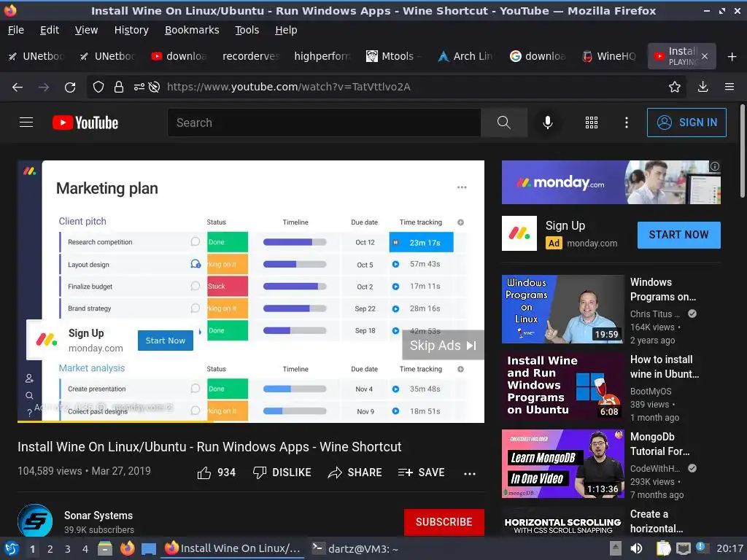Open the YouTube apps grid icon
Image resolution: width=747 pixels, height=560 pixels.
(591, 122)
